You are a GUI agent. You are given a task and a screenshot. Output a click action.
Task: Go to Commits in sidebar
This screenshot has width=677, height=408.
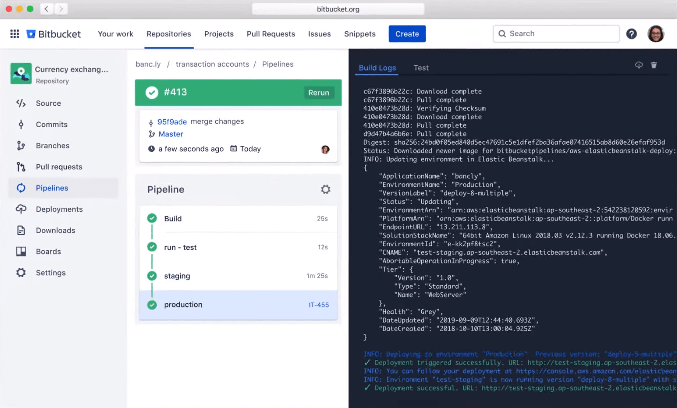tap(51, 124)
